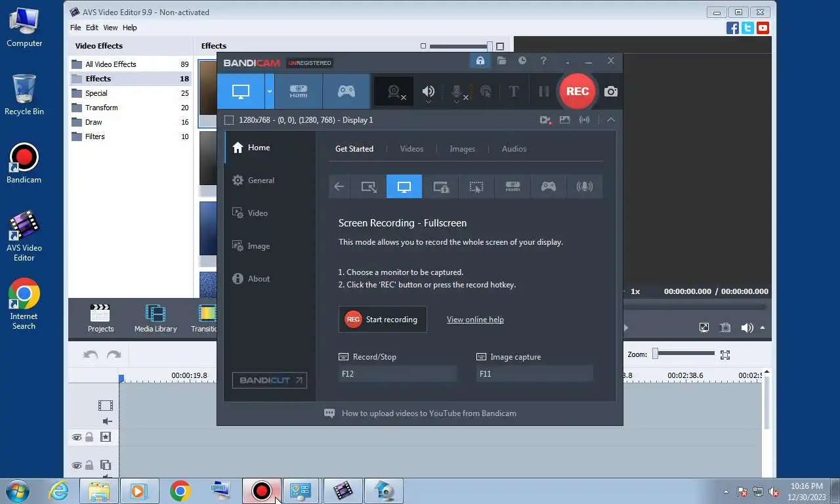
Task: Take a screenshot with Bandicam camera icon
Action: 611,92
